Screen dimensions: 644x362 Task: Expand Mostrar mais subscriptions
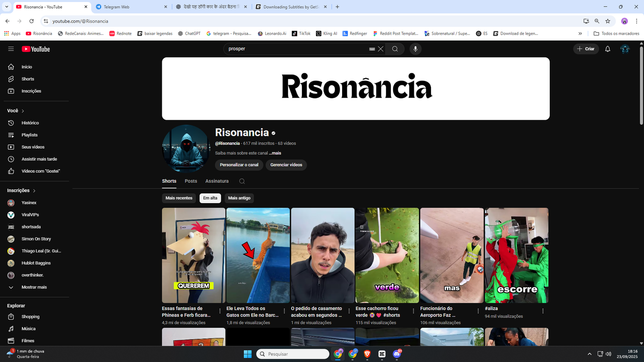coord(35,287)
